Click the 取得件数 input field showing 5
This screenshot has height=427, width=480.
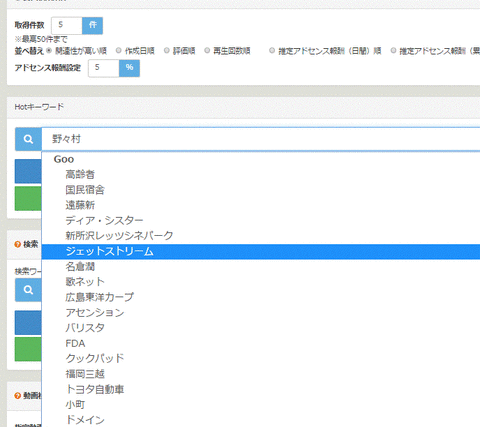coord(67,26)
